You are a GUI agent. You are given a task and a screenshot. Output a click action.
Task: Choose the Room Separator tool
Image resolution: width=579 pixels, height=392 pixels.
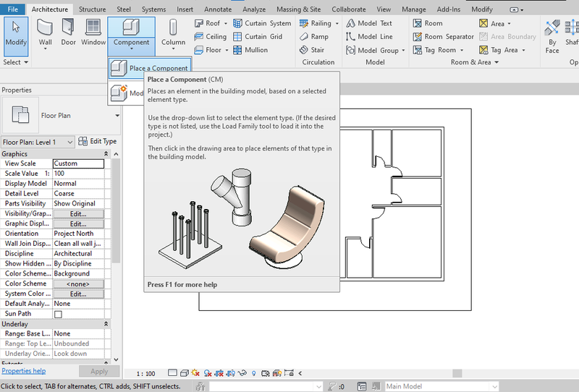tap(443, 37)
